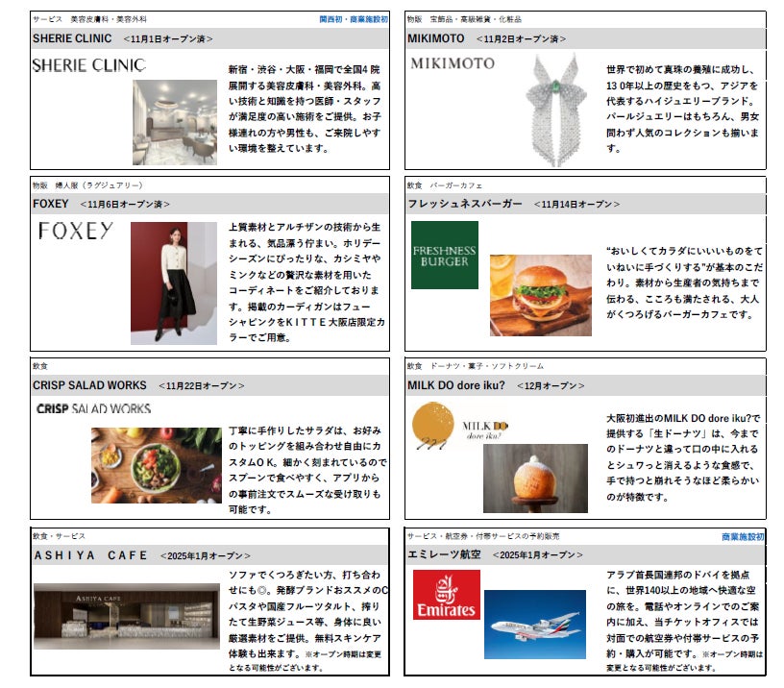The image size is (784, 688).
Task: Click the CRISP SALAD WORKS description paragraph
Action: (x=307, y=470)
